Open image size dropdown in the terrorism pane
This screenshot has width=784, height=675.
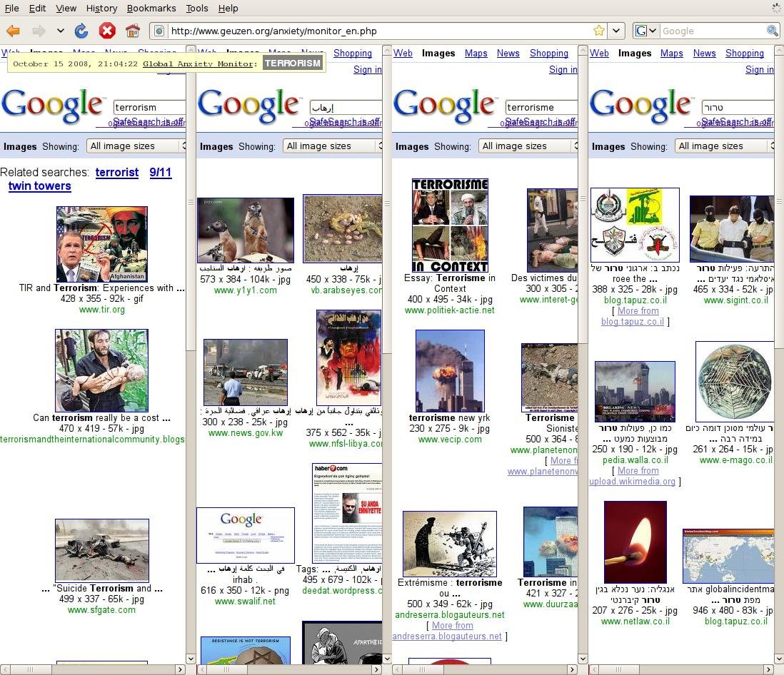pyautogui.click(x=137, y=146)
